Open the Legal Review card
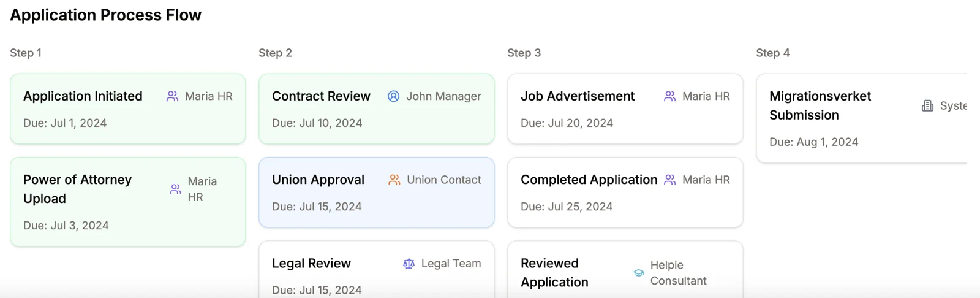 377,269
